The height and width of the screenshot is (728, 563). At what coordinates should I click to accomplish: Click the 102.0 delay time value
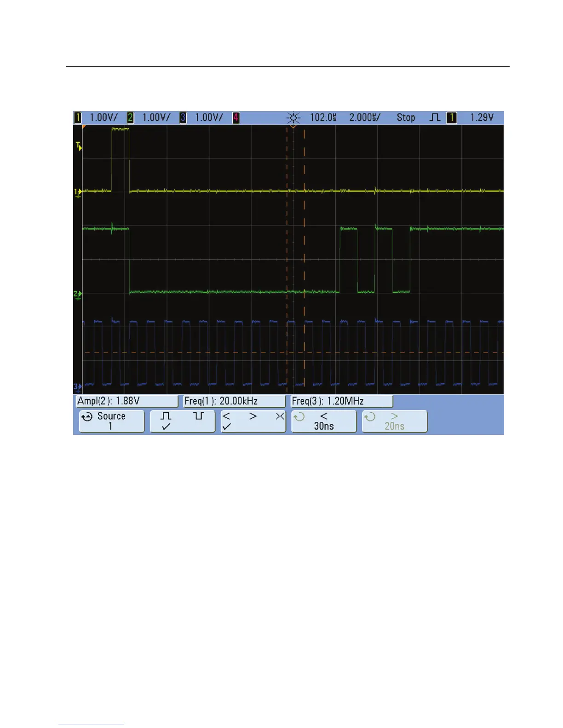point(323,118)
